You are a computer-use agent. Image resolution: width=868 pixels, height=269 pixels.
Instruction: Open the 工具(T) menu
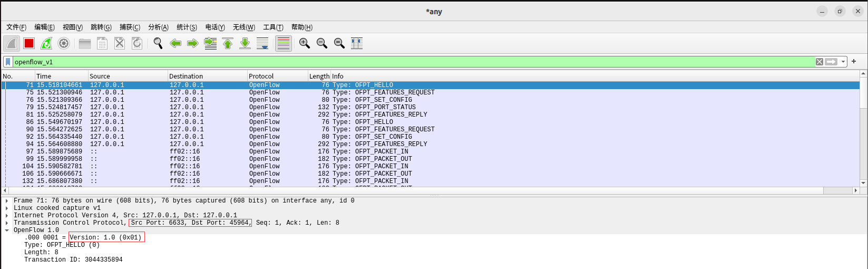273,27
